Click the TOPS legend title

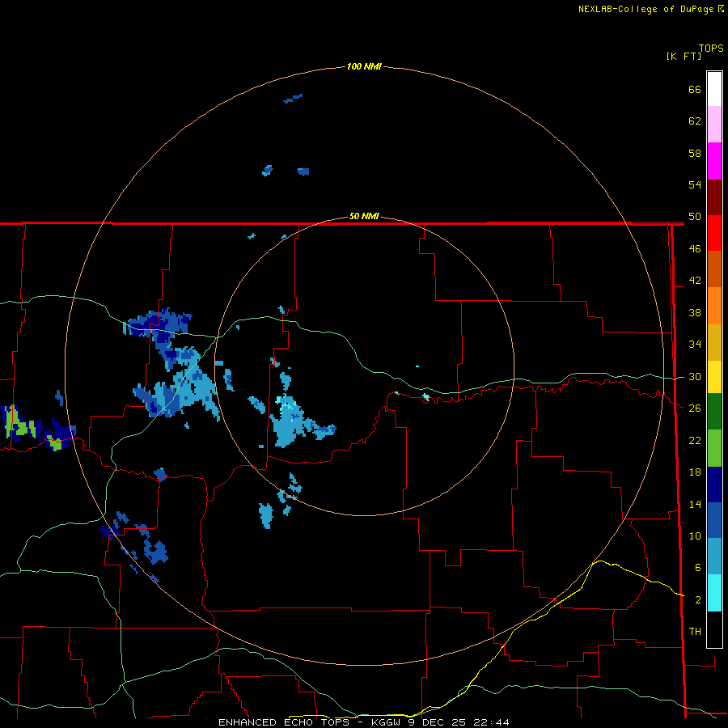[x=711, y=49]
